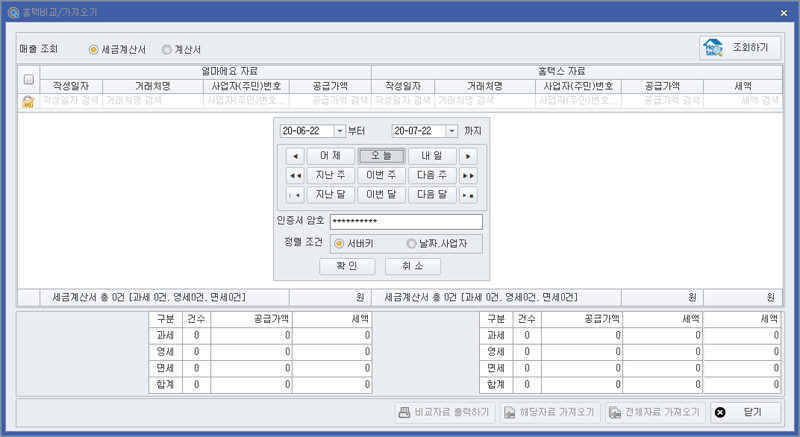The height and width of the screenshot is (437, 800).
Task: Click the next day arrow button
Action: (468, 156)
